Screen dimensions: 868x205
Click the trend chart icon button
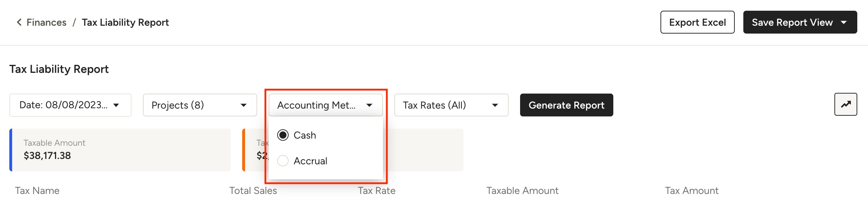click(x=845, y=104)
